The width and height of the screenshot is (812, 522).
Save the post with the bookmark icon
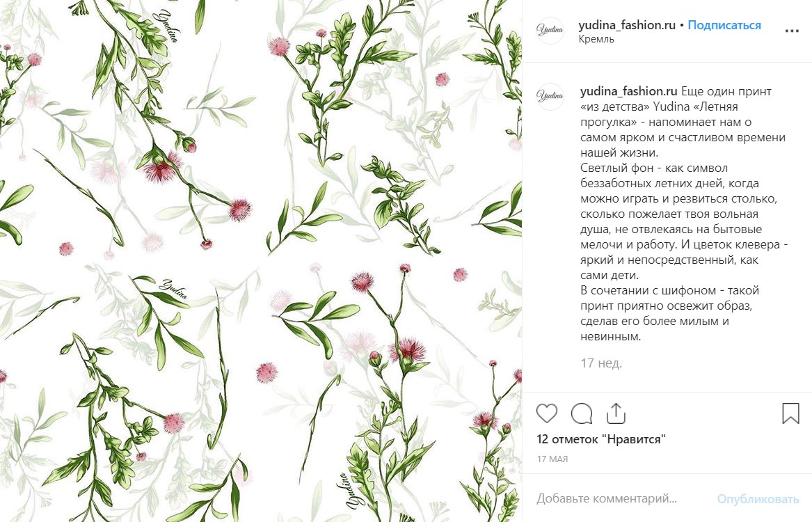(790, 413)
